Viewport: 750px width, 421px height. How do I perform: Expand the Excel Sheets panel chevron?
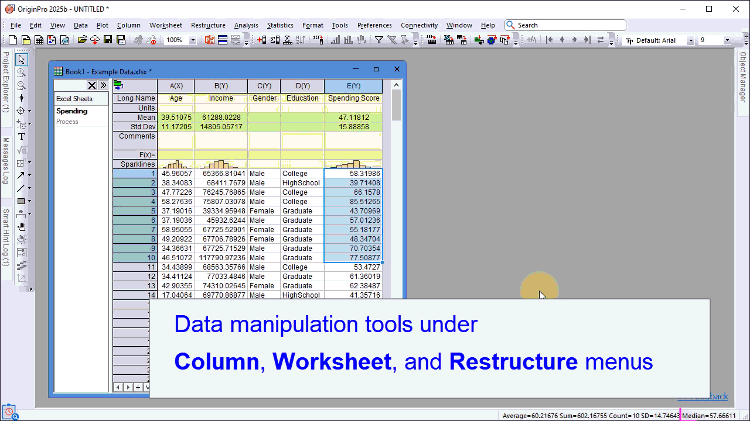[x=102, y=86]
